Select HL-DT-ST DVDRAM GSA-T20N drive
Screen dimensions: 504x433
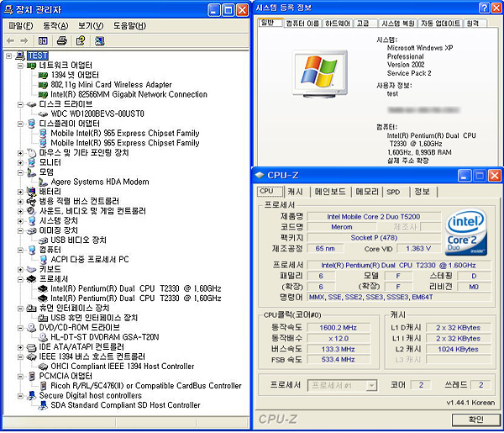[x=105, y=337]
